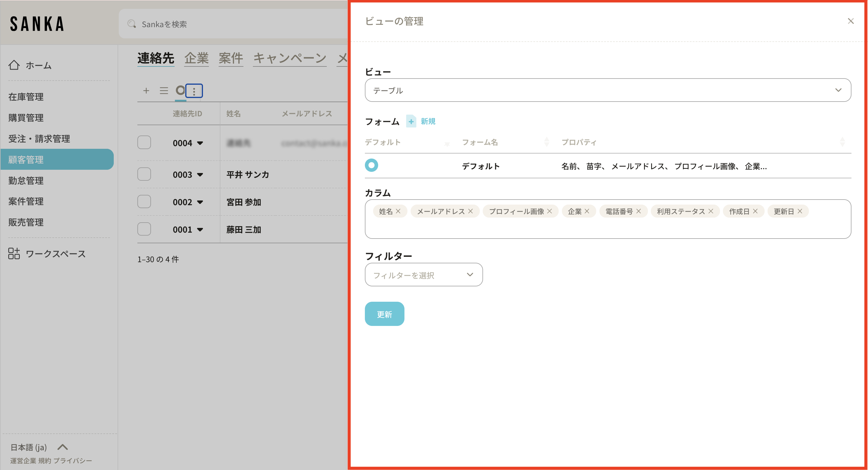
Task: Click the 更新 button
Action: tap(384, 314)
